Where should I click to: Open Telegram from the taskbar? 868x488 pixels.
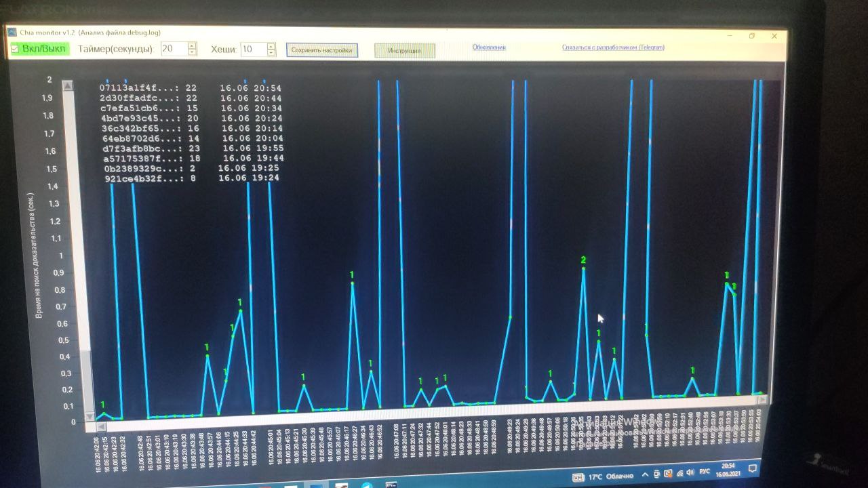click(x=366, y=485)
